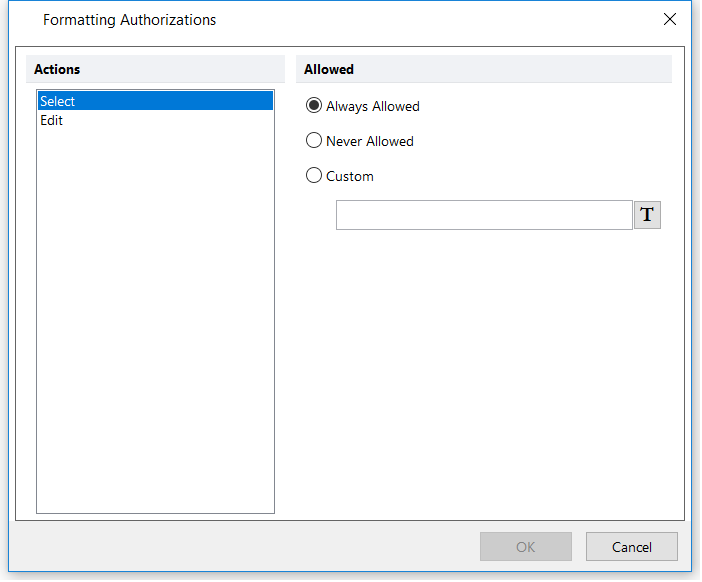
Task: Click the "Always Allowed" label text
Action: click(x=373, y=106)
